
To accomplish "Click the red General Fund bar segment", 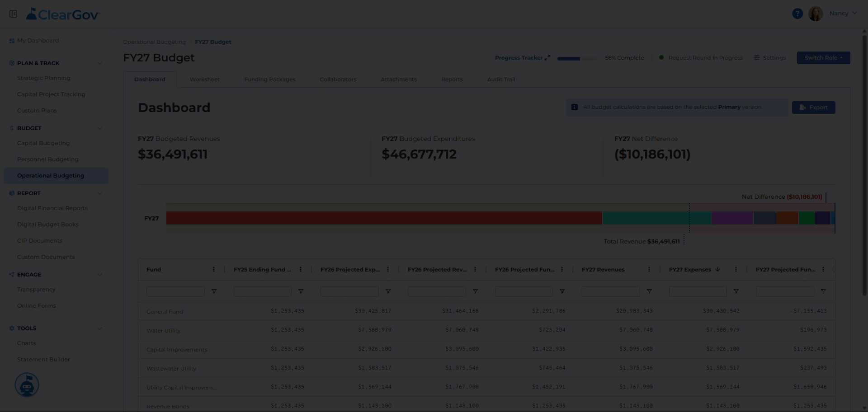I will [x=384, y=218].
